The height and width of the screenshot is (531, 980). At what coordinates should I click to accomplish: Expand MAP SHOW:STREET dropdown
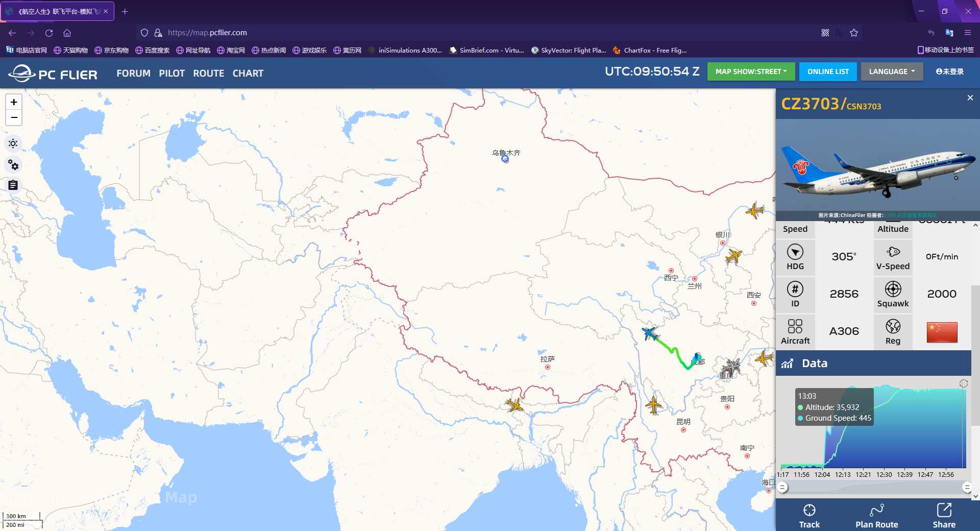coord(751,71)
